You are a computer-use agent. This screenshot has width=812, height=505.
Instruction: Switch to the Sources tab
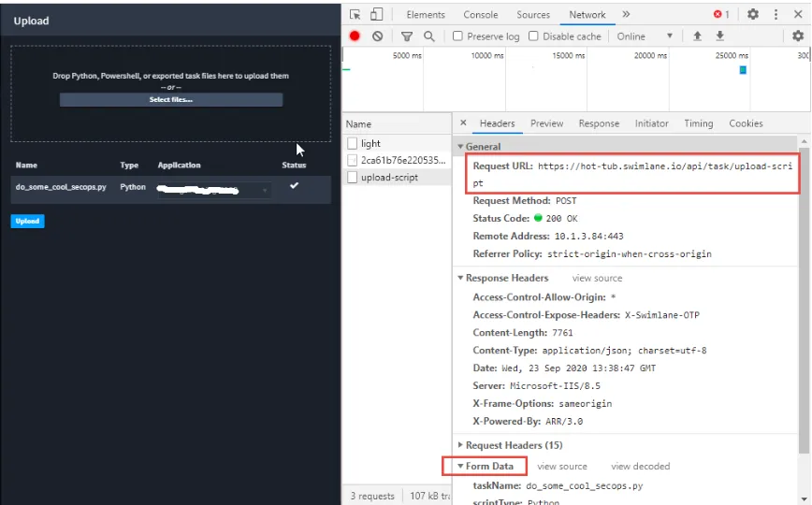[533, 15]
